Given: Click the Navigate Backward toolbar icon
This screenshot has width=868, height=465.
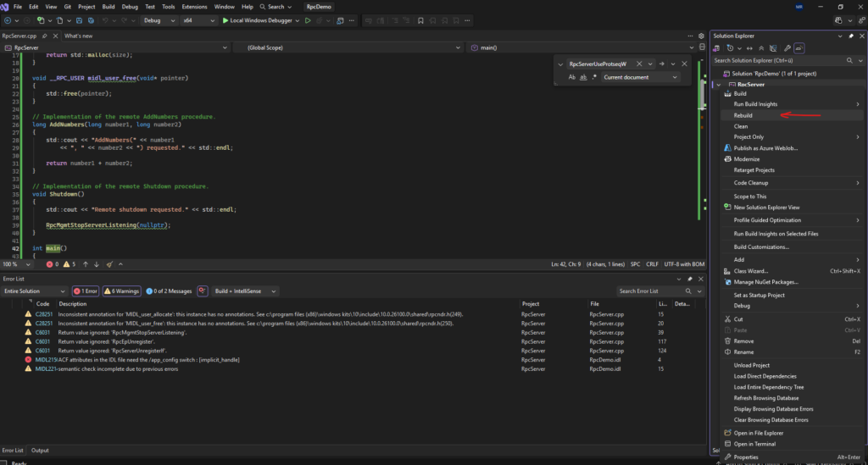Looking at the screenshot, I should tap(8, 20).
